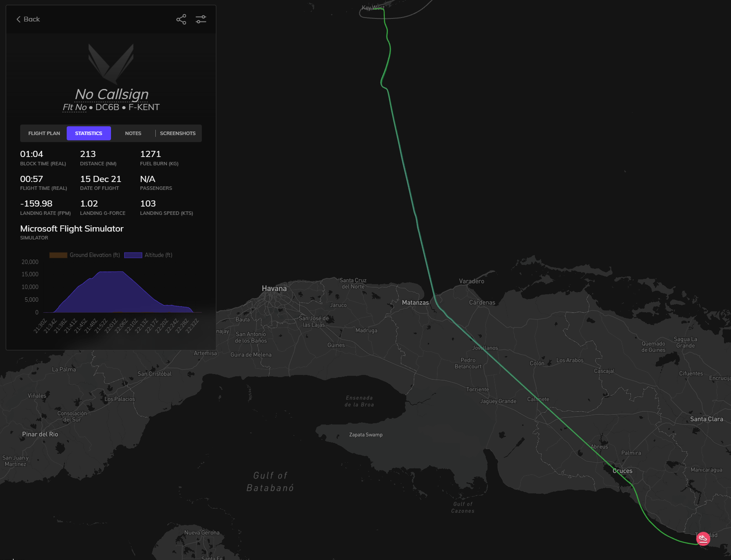Click the Santa Clara map label
Image resolution: width=731 pixels, height=560 pixels.
click(x=706, y=419)
